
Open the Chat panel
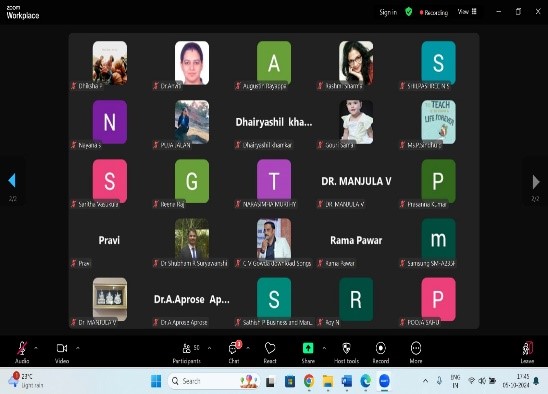234,352
